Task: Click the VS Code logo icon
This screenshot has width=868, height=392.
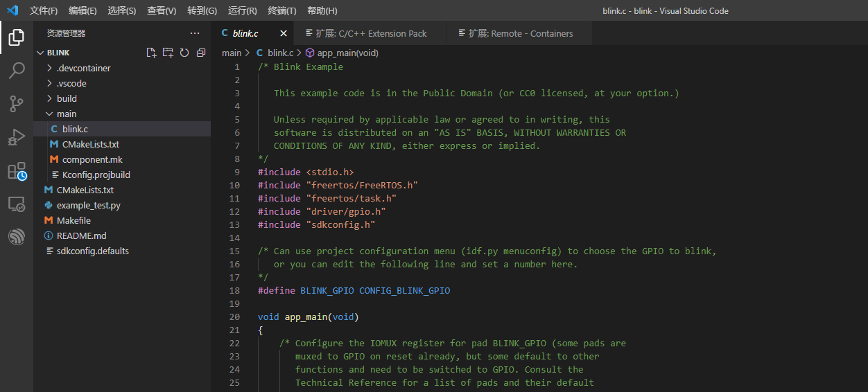Action: tap(12, 10)
